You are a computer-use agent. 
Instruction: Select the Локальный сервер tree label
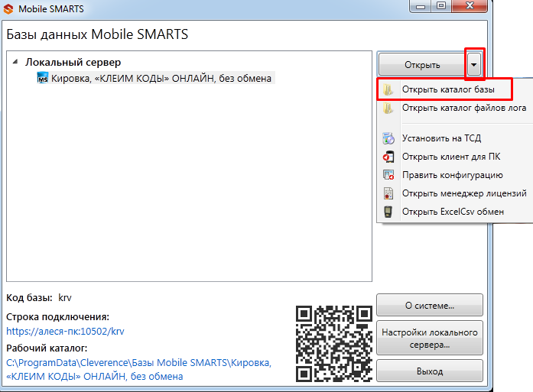pos(73,62)
